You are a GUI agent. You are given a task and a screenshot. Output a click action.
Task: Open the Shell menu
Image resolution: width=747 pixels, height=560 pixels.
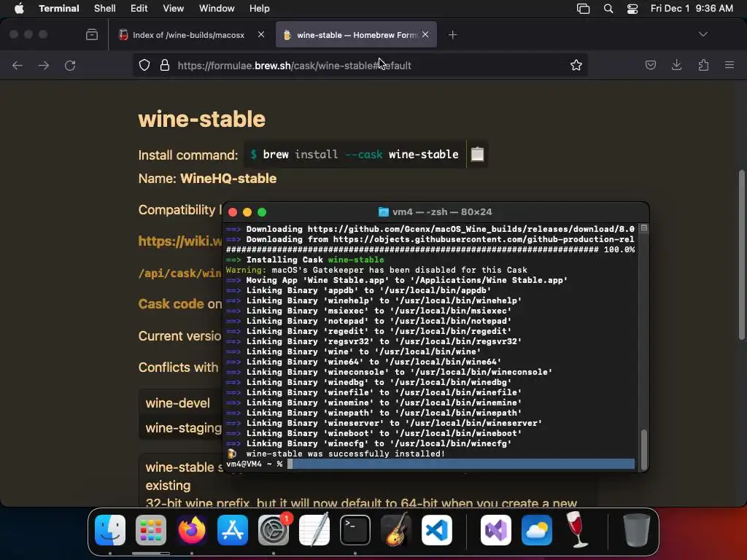[105, 9]
